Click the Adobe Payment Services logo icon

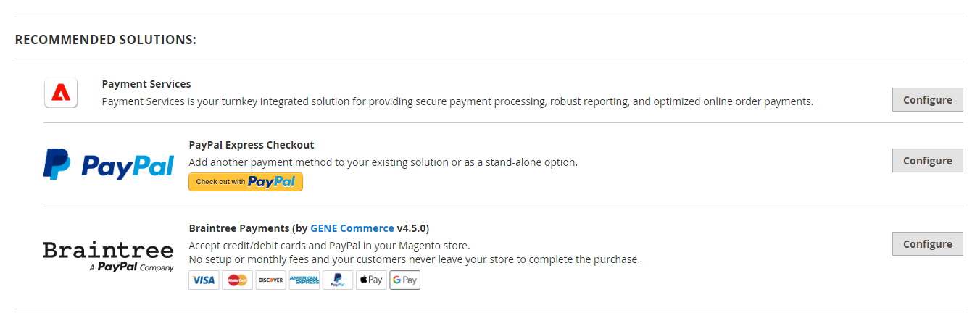pos(61,93)
